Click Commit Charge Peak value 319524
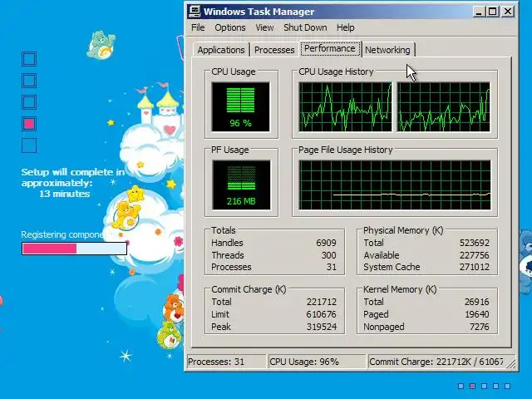Viewport: 532px width, 399px height. coord(322,327)
